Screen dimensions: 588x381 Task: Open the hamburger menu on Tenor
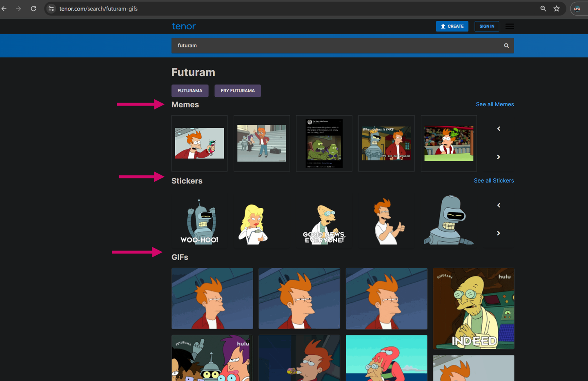pos(510,26)
